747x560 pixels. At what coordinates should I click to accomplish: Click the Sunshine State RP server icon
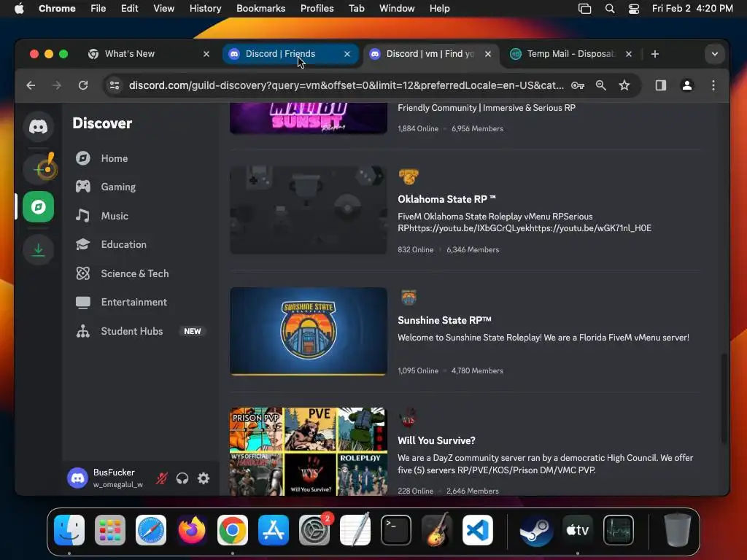[409, 297]
